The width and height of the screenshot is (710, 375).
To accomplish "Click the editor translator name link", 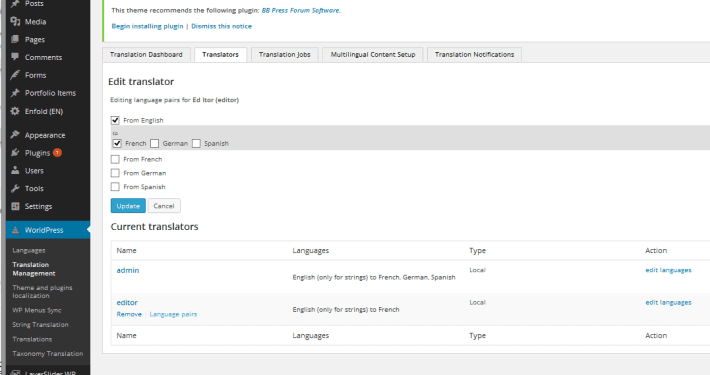I will [127, 303].
